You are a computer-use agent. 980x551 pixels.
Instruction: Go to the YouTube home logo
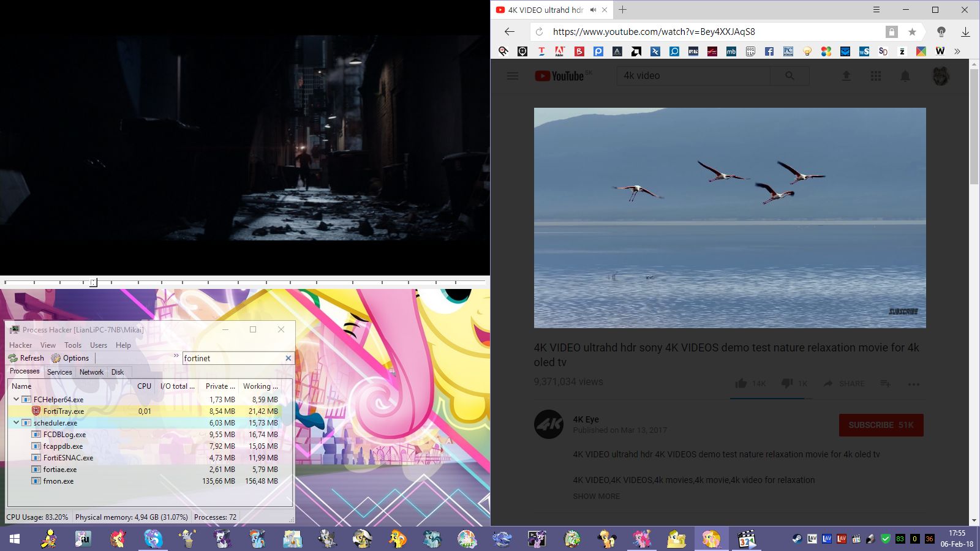pos(560,76)
